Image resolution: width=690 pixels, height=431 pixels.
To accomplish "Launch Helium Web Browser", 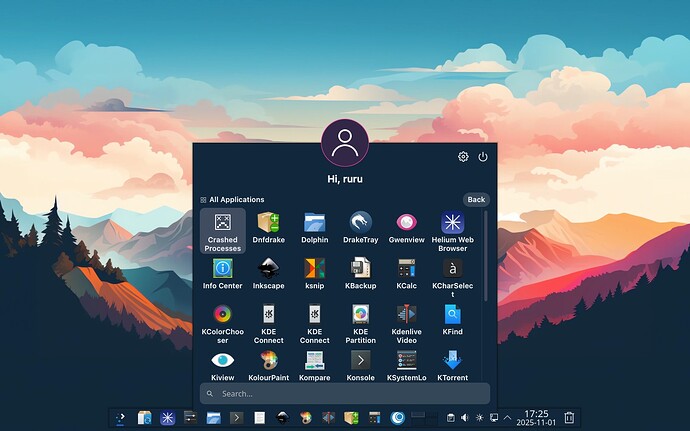I will 452,228.
